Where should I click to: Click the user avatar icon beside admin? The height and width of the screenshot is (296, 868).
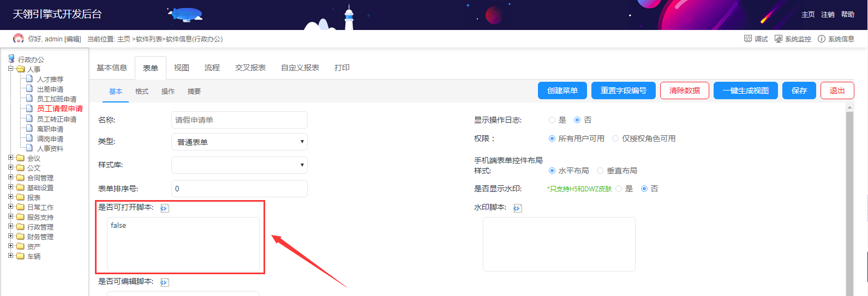pyautogui.click(x=19, y=39)
